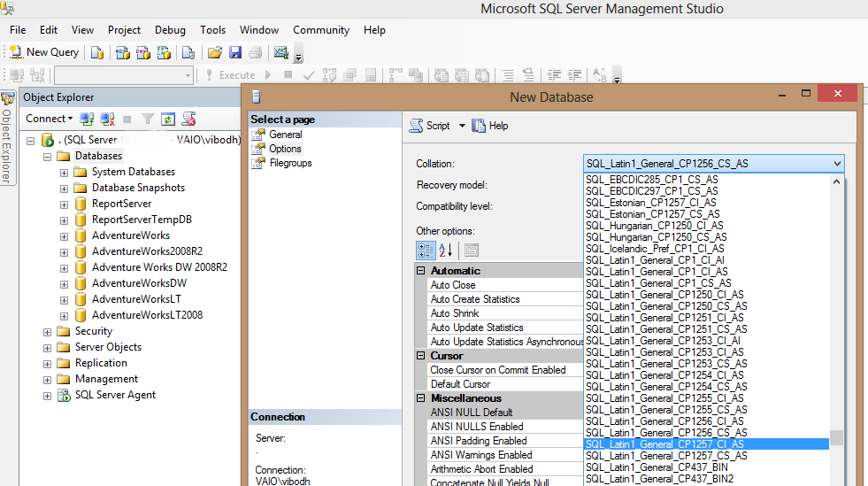Expand the System Databases node
868x486 pixels.
click(x=64, y=173)
